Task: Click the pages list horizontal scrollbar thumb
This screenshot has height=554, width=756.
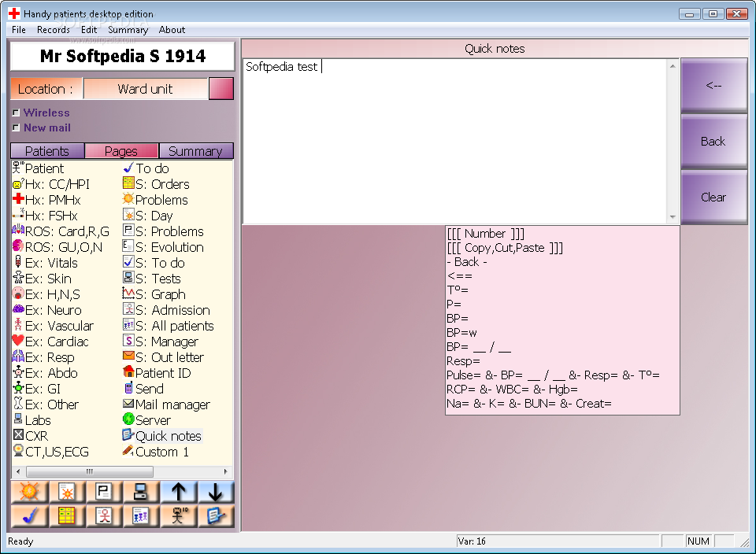Action: pyautogui.click(x=90, y=471)
